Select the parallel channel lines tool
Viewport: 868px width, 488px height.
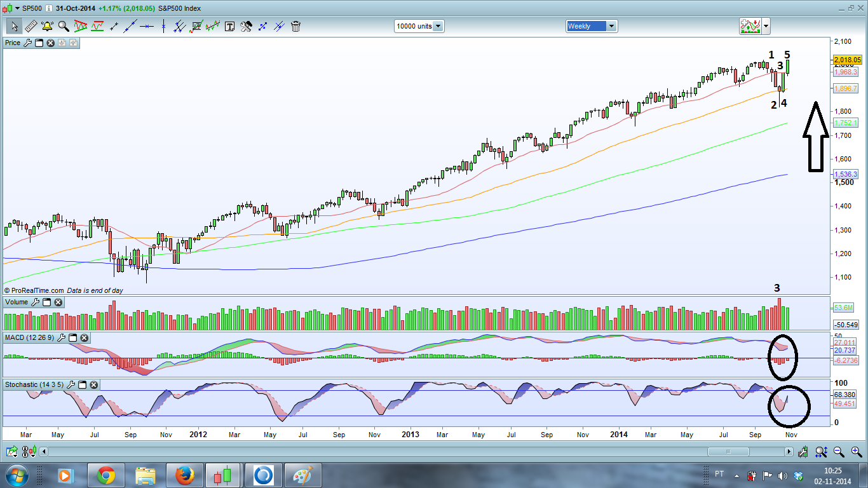click(180, 26)
